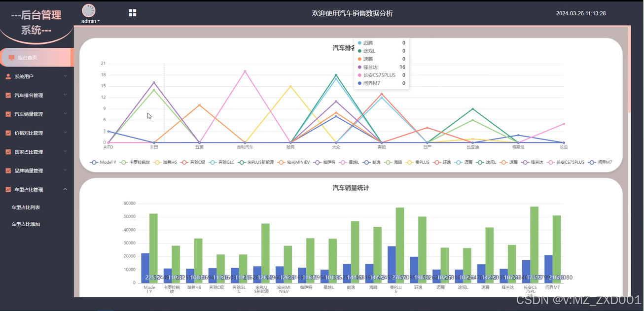Toggle the 奔驰GLC legend series
Image resolution: width=644 pixels, height=311 pixels.
click(221, 162)
